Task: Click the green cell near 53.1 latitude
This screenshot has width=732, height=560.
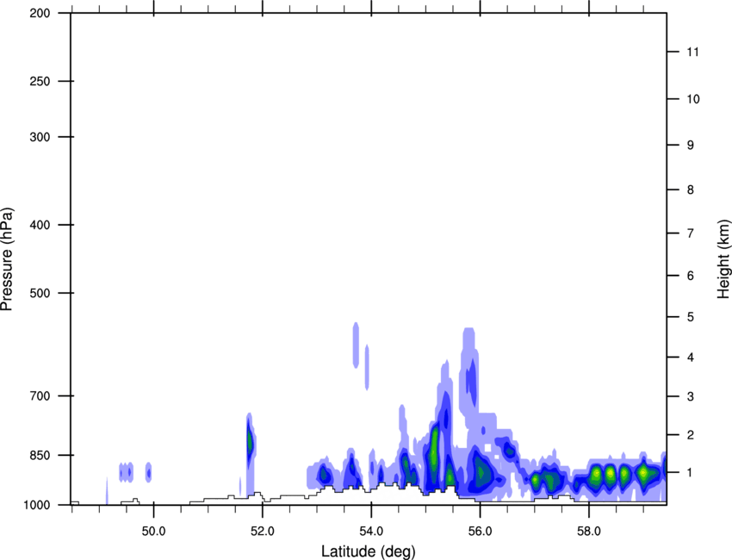Action: pos(323,476)
